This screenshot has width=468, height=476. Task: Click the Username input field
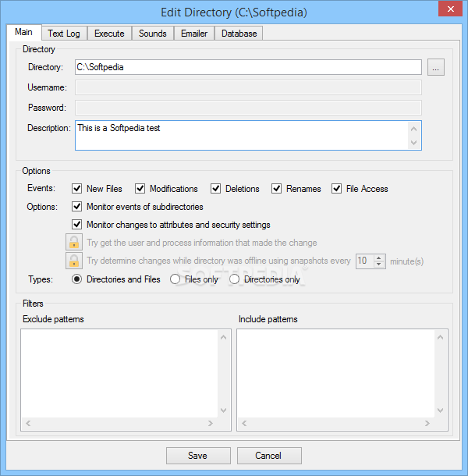point(248,87)
